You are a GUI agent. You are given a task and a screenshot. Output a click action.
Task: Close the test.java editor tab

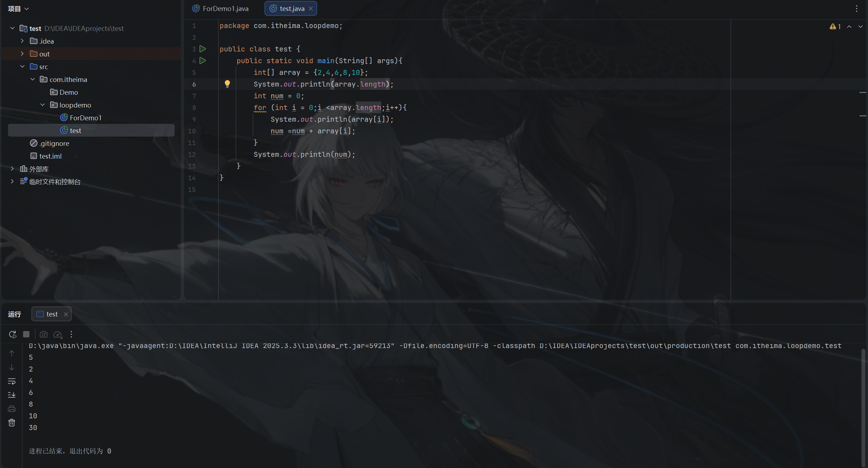[x=311, y=9]
